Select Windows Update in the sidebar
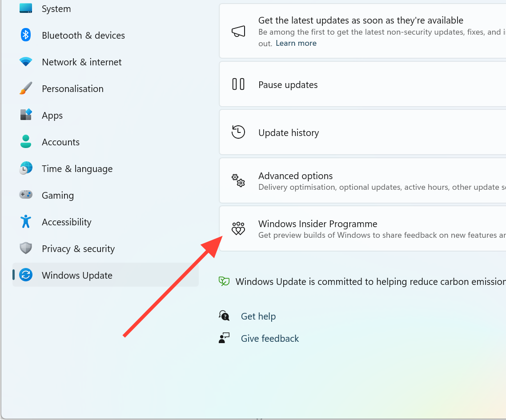Viewport: 506px width, 420px height. coord(105,275)
